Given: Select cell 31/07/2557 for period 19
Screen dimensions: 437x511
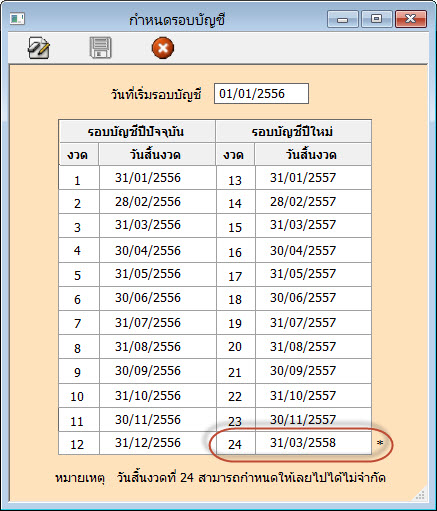Looking at the screenshot, I should [313, 323].
